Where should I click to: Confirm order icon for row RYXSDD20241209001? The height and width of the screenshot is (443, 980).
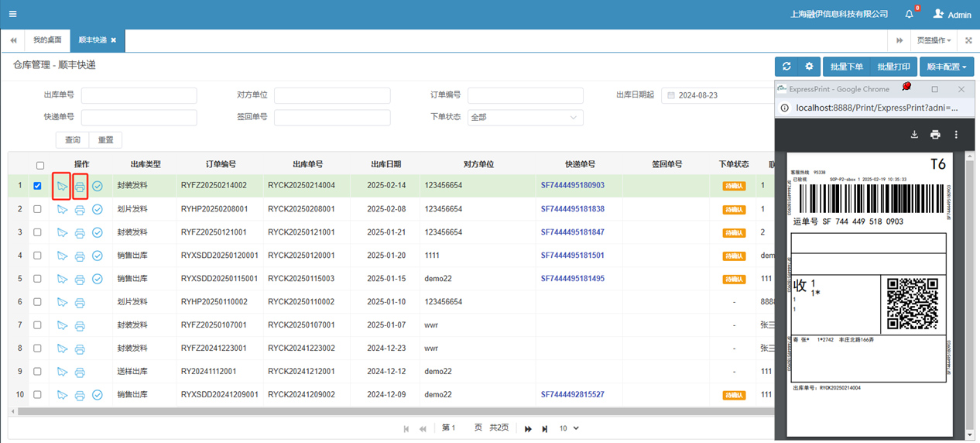click(x=98, y=395)
